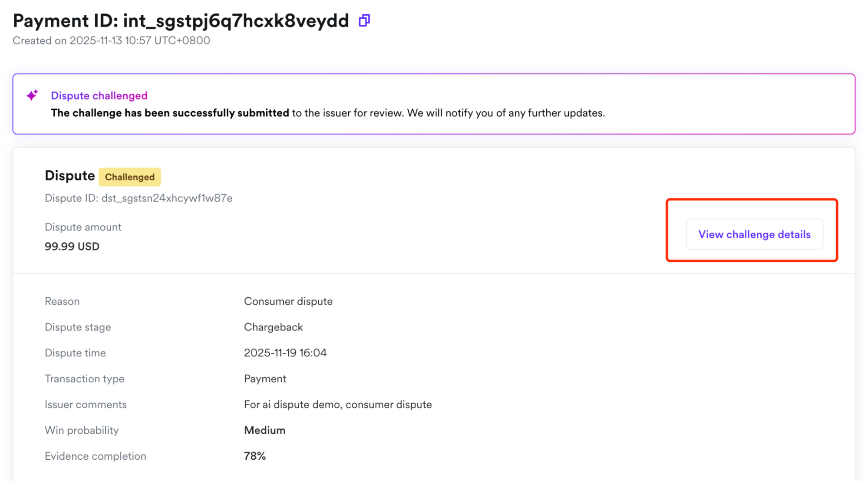Click the Payment transaction type value
Image resolution: width=868 pixels, height=481 pixels.
265,379
